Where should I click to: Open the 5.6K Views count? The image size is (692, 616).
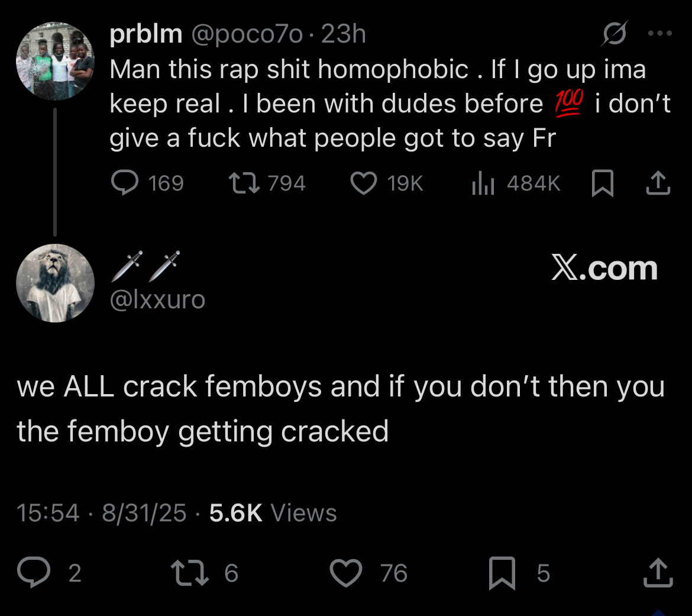click(x=273, y=512)
